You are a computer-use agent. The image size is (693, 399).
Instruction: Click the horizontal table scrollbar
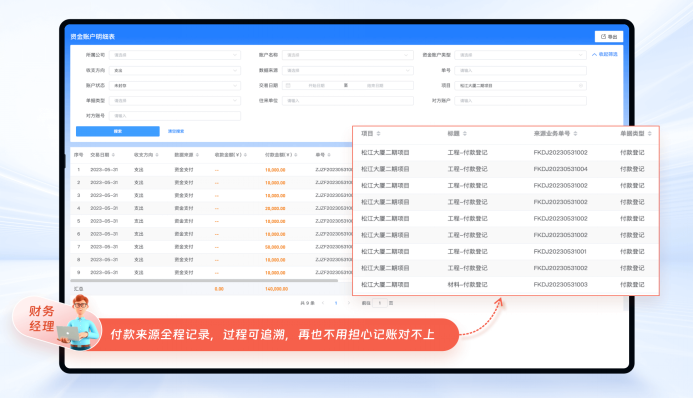point(204,281)
